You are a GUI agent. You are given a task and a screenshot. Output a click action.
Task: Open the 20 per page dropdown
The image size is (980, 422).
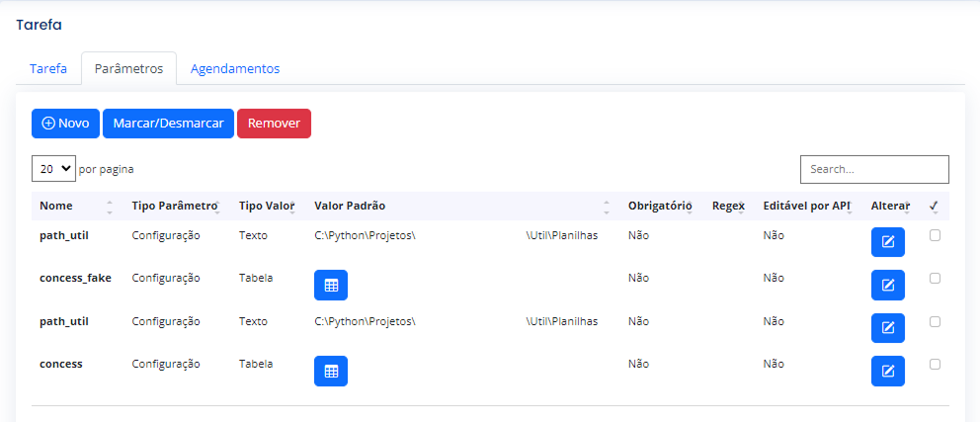[x=53, y=169]
